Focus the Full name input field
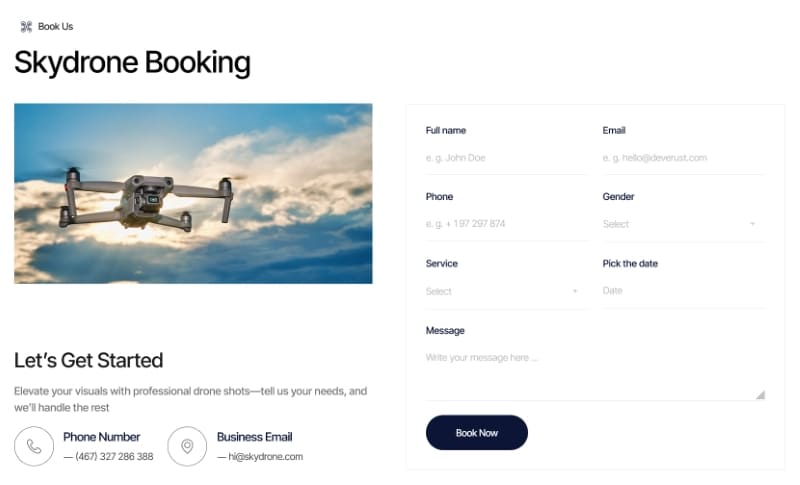This screenshot has width=800, height=485. point(506,158)
